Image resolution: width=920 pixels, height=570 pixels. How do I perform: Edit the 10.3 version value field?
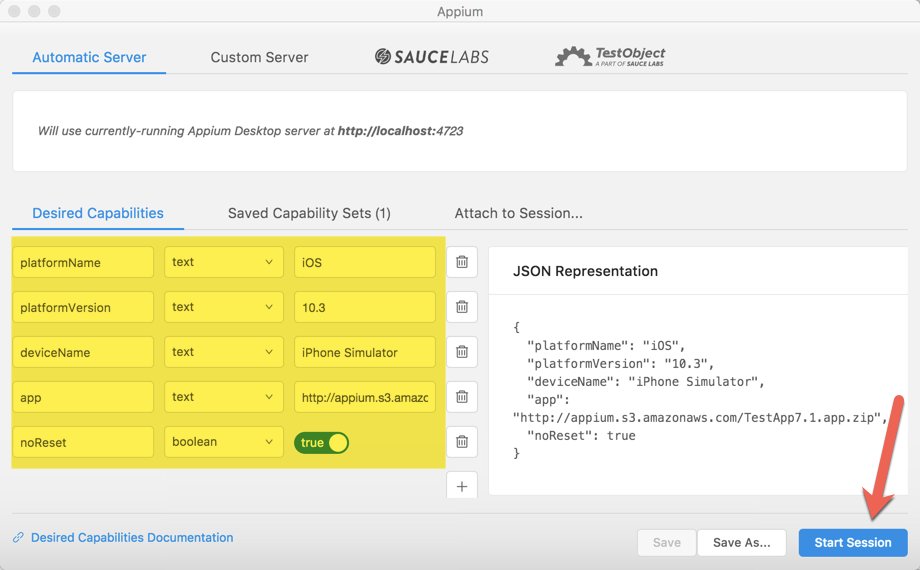(365, 307)
